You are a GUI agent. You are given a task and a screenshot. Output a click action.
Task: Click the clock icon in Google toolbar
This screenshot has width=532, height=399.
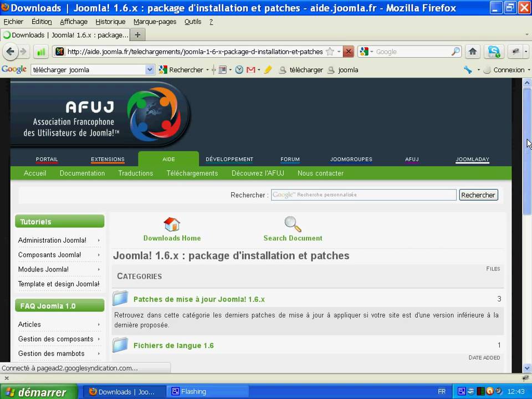(239, 70)
